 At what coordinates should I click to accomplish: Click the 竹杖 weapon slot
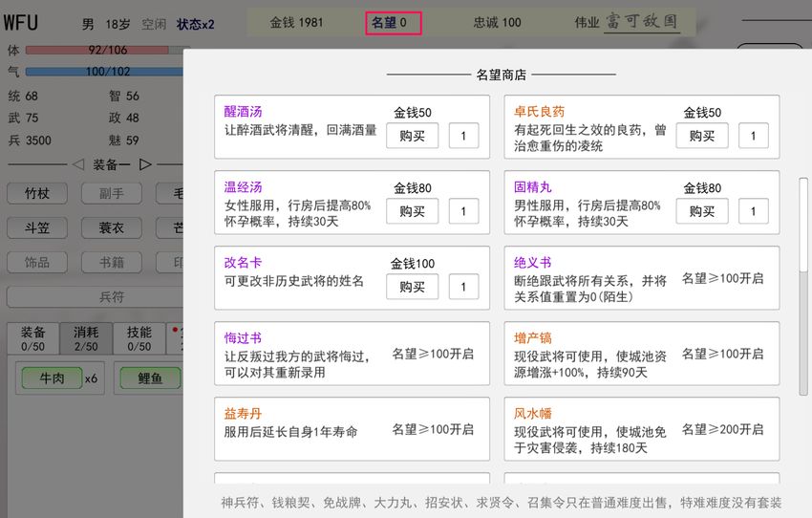[37, 193]
